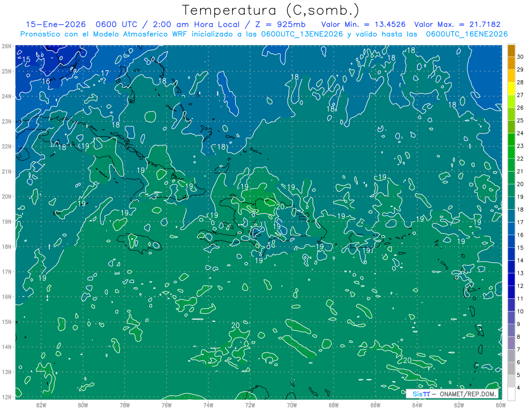Click the latitude label '14N'
Image resolution: width=532 pixels, height=411 pixels.
7,347
